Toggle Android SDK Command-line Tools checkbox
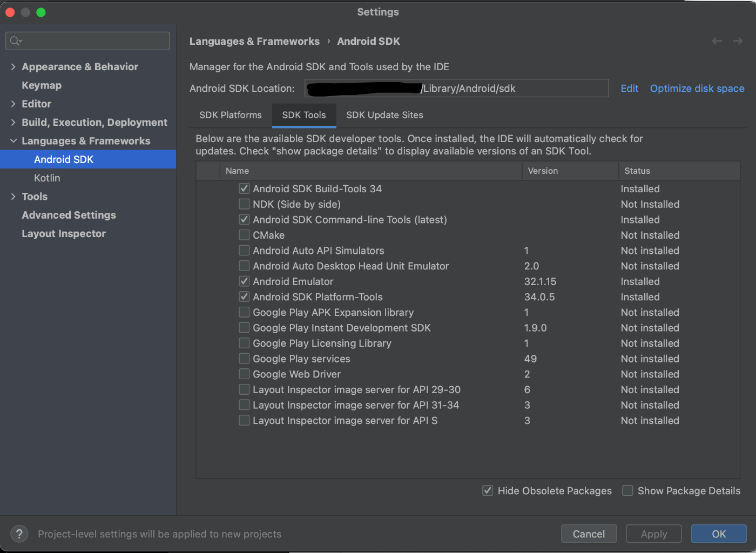The image size is (756, 553). tap(244, 219)
